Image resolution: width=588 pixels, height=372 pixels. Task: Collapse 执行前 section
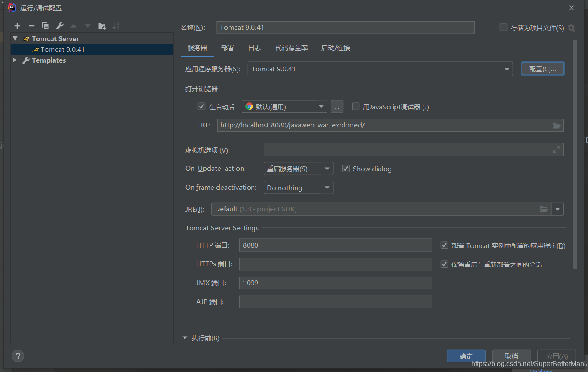click(185, 338)
